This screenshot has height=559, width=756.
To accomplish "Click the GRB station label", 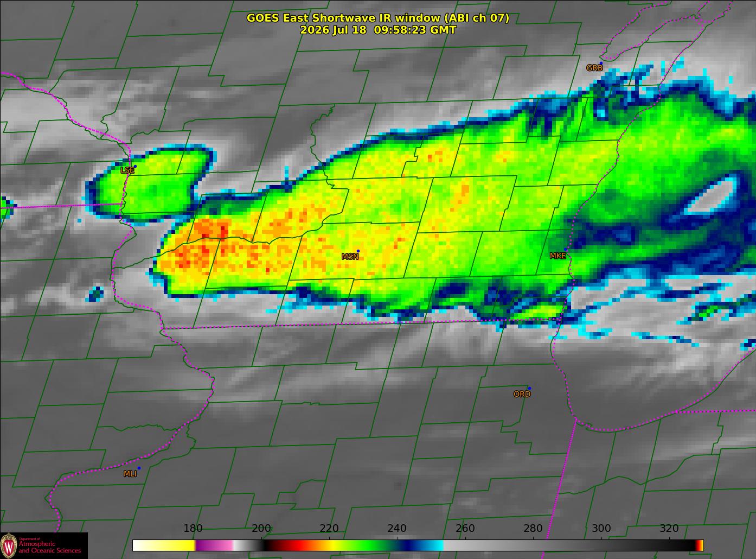I will pos(594,68).
